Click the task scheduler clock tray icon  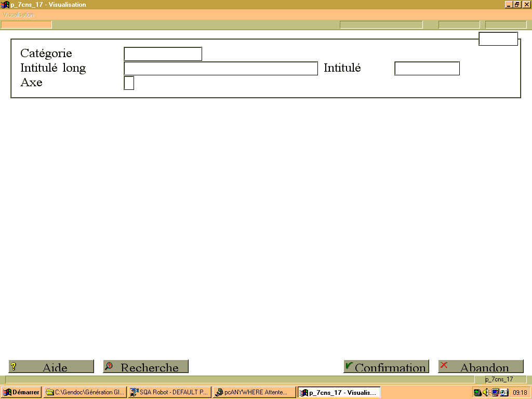pos(504,392)
